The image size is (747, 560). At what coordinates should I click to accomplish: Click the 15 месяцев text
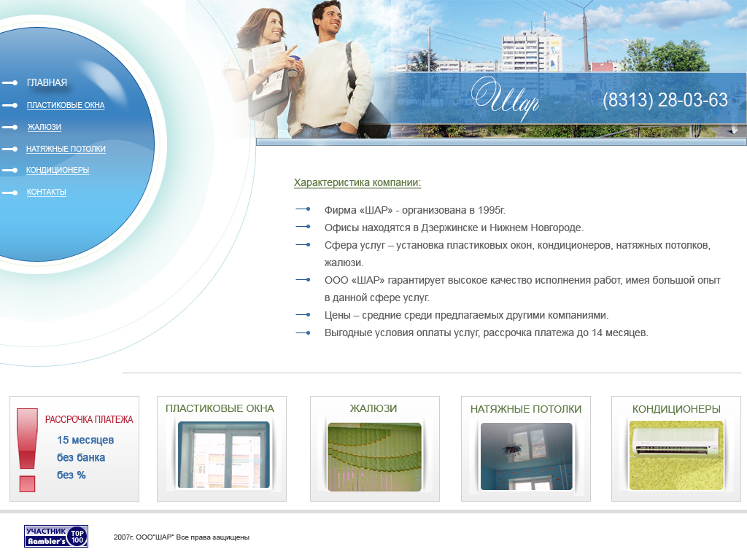85,440
